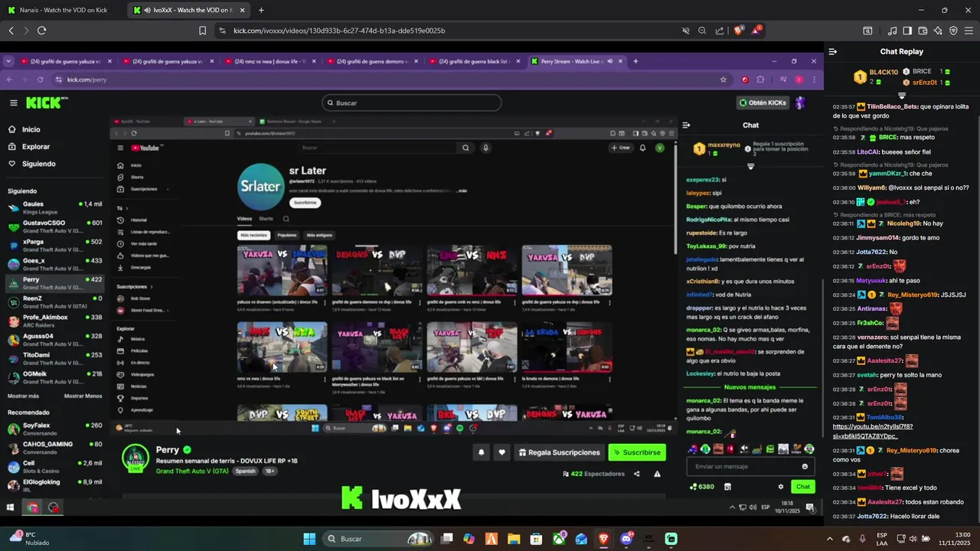Toggle the heart follow icon by Perry

tap(502, 452)
